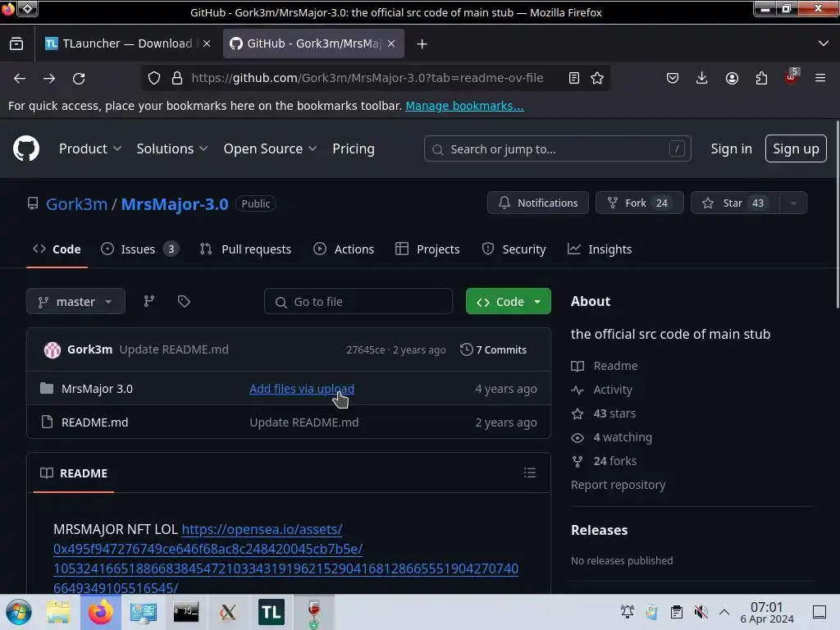Click the page vertical scrollbar
The image size is (840, 630).
(x=838, y=214)
